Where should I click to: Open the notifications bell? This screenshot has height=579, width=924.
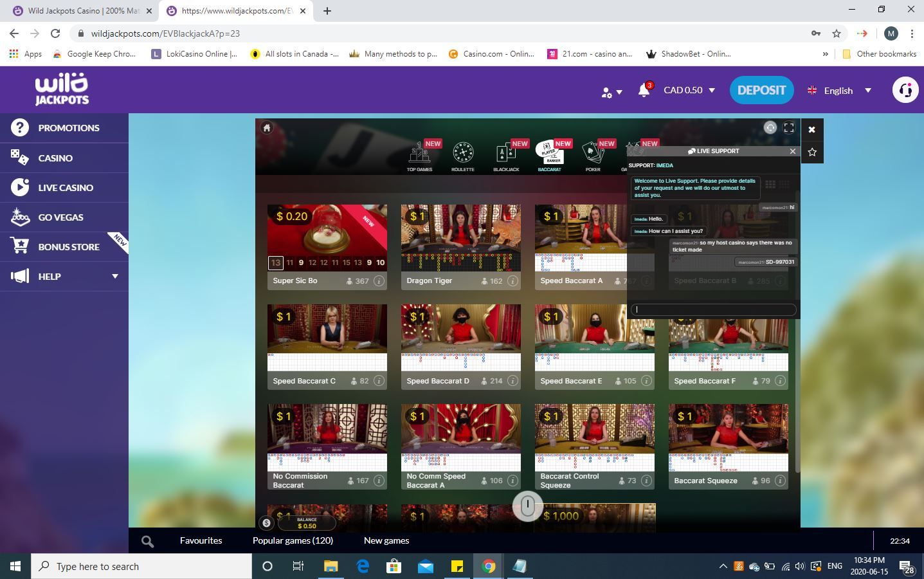click(x=644, y=90)
